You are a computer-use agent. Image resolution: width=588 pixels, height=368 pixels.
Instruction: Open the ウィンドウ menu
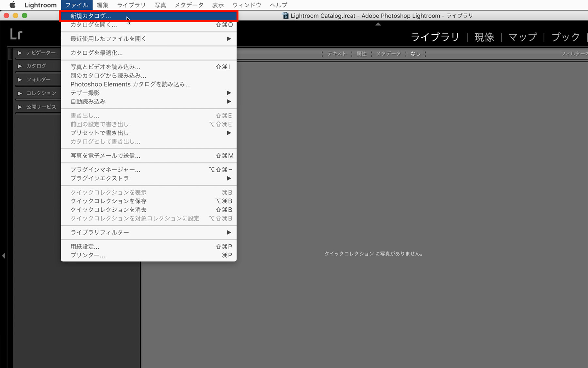pyautogui.click(x=247, y=5)
